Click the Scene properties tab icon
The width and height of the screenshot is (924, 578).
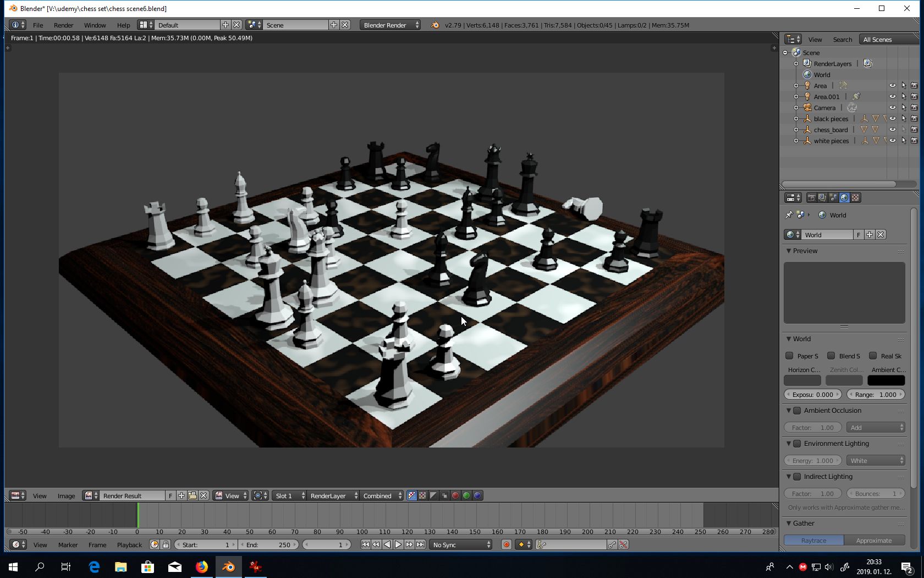(833, 198)
